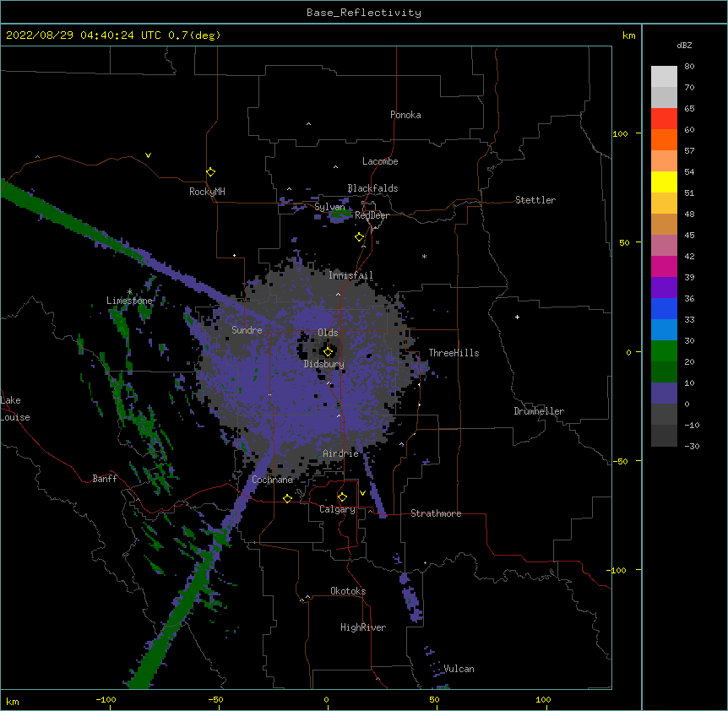
Task: Click the HighRiver town label
Action: (x=363, y=627)
